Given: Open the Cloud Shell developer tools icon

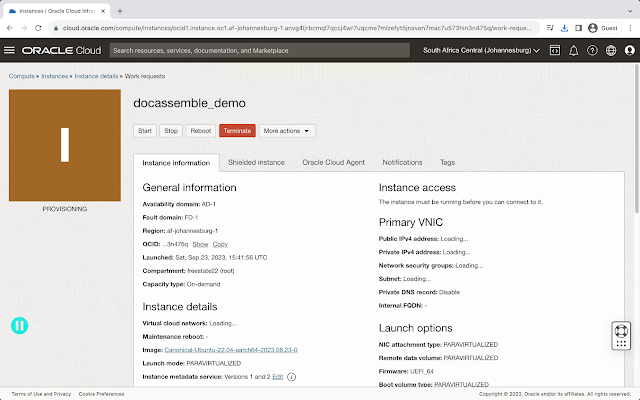Looking at the screenshot, I should [555, 50].
